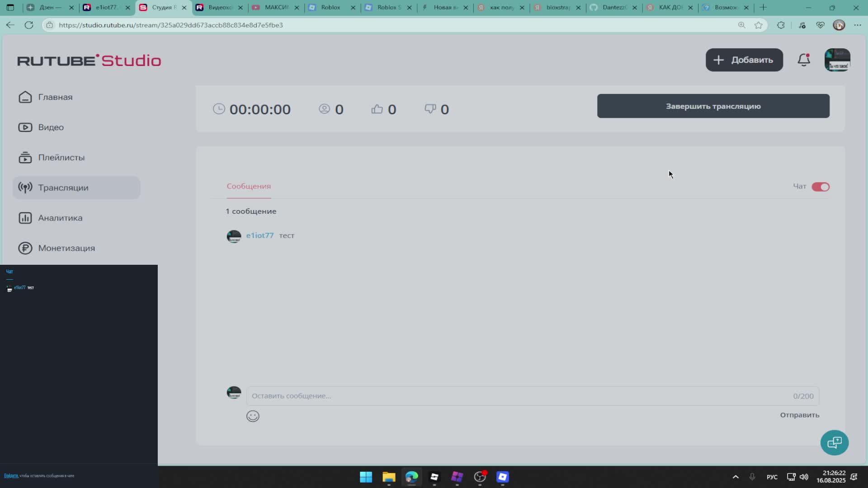Focus the Оставить сообщение input field
868x488 pixels.
click(x=520, y=396)
